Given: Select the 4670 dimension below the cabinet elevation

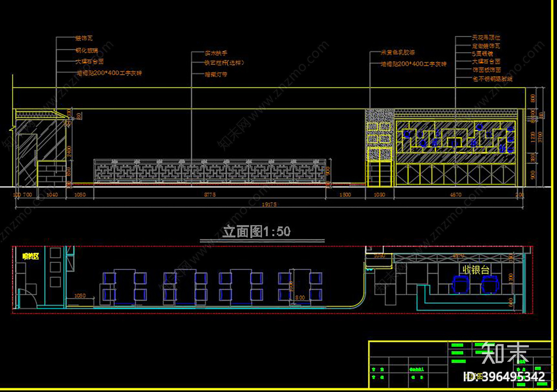Looking at the screenshot, I should coord(455,194).
